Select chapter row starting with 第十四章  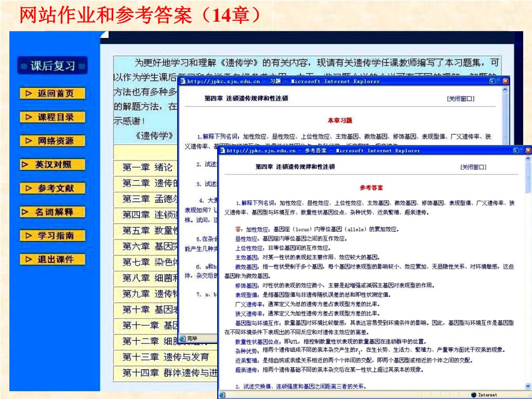pos(165,373)
